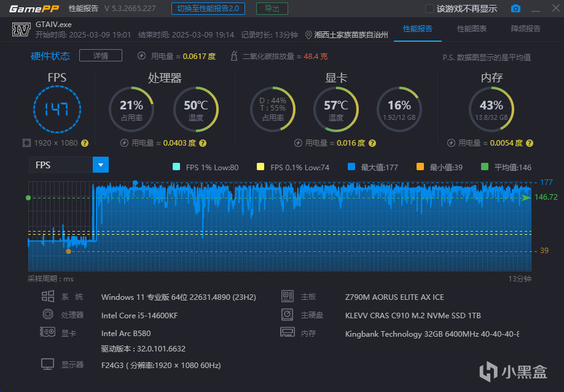
Task: Click the help icon beside memory power 0.0054
Action: pos(530,143)
